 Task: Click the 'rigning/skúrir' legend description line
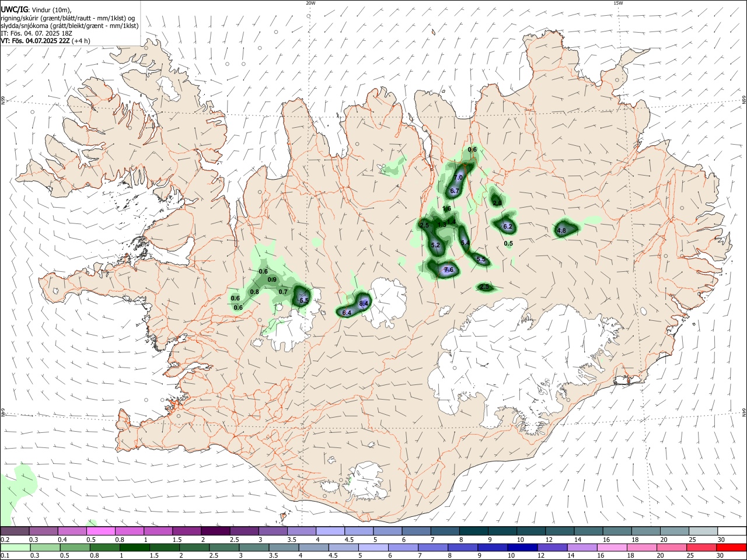coord(68,18)
